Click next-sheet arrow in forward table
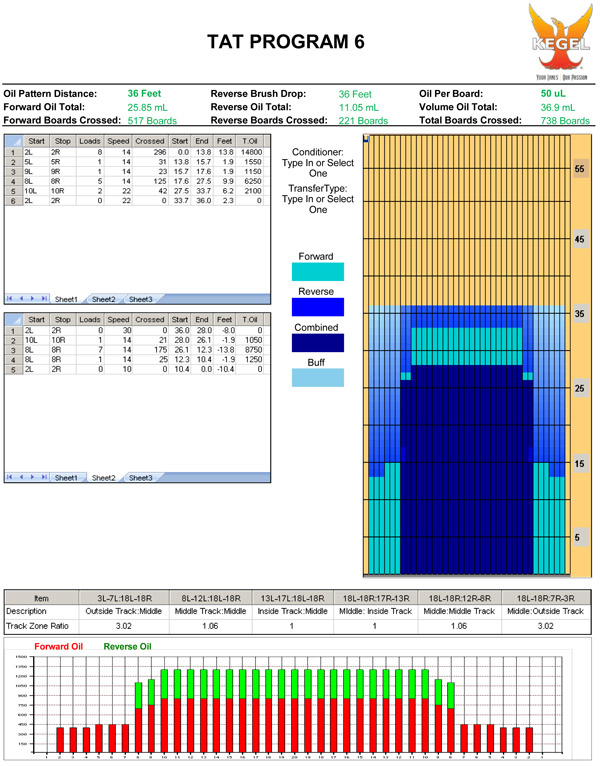Screen dimensions: 600x766 click(33, 299)
